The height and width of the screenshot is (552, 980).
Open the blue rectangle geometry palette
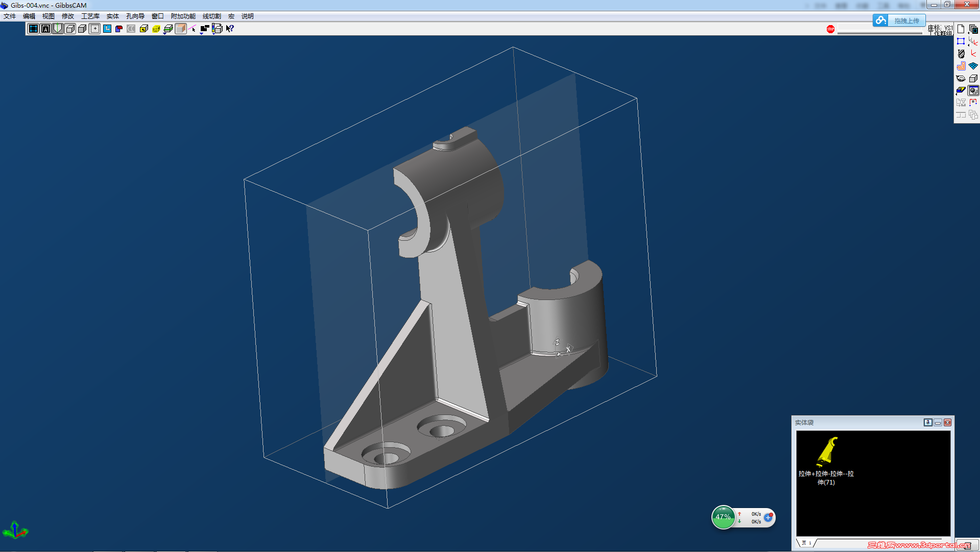(961, 41)
